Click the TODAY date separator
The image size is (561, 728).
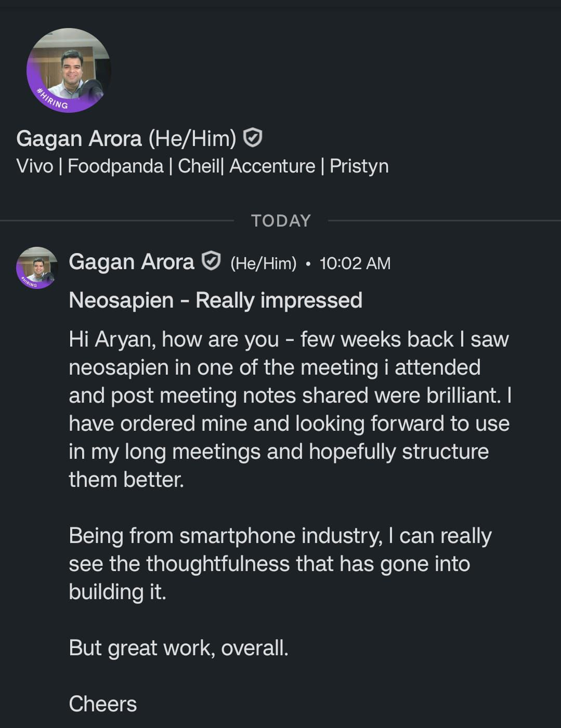[281, 221]
